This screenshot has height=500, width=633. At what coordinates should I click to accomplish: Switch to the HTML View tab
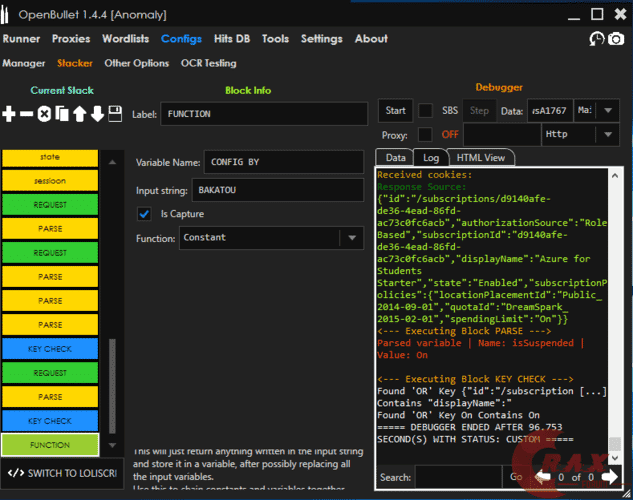[480, 157]
